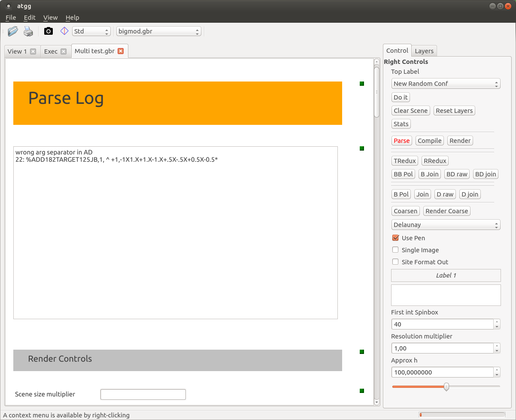Close the Exec tab
This screenshot has height=420, width=516.
64,51
